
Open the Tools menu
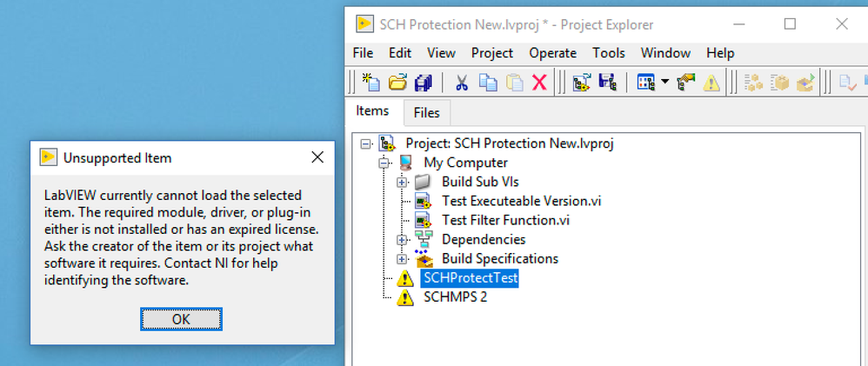pos(609,53)
